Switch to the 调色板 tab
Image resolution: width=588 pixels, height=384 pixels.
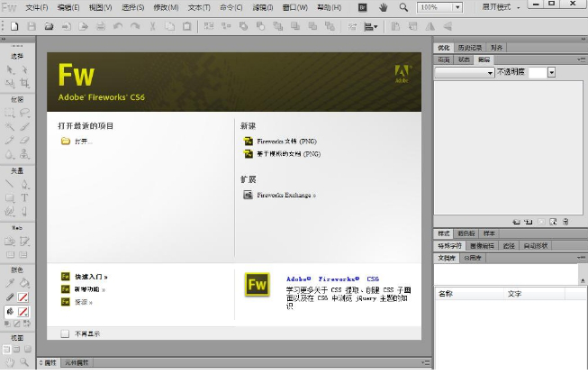pyautogui.click(x=466, y=233)
